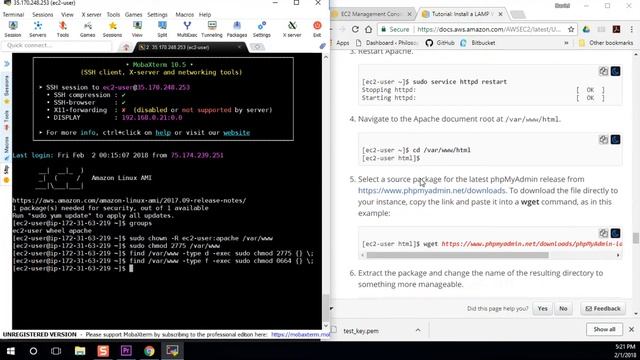
Task: Click the Games toolbar icon
Action: click(87, 29)
